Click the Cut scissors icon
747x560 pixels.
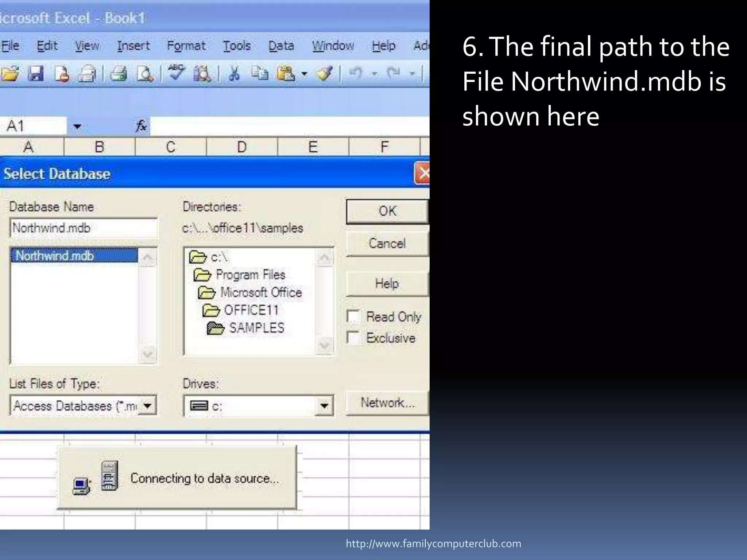(x=234, y=74)
